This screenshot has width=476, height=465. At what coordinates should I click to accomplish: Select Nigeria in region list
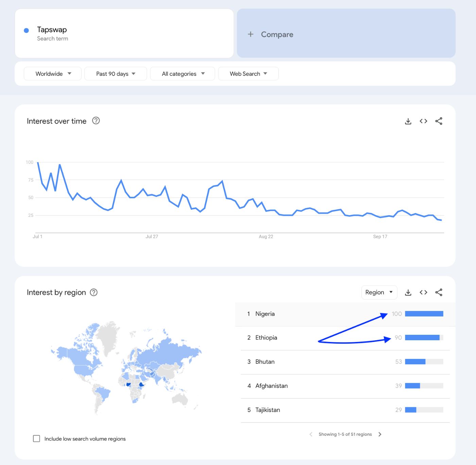point(345,314)
